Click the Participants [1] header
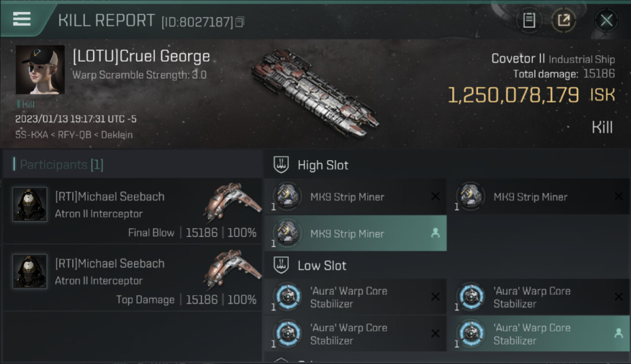The width and height of the screenshot is (631, 364). [x=61, y=165]
